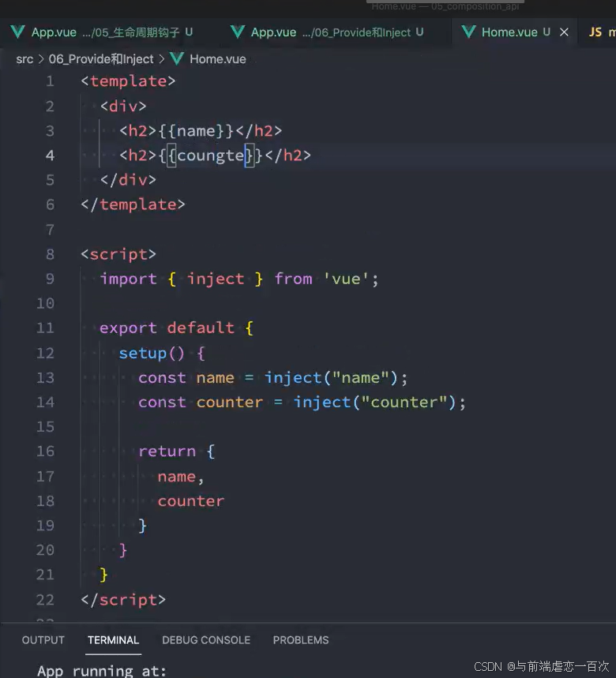Switch to the TERMINAL panel tab
This screenshot has height=678, width=616.
(x=114, y=640)
